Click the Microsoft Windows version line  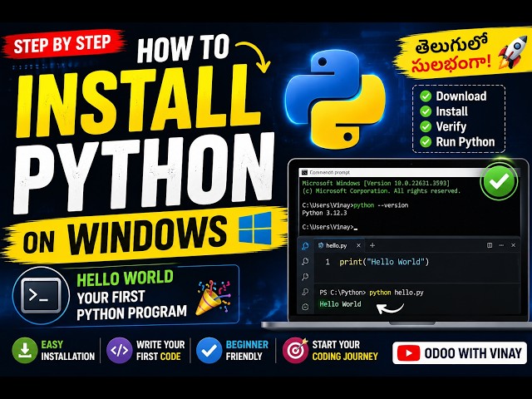[376, 183]
